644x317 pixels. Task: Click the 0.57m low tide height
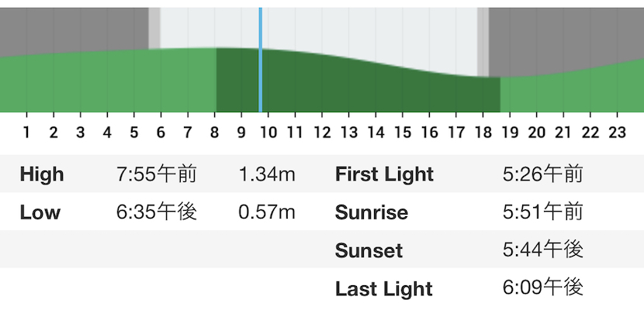pos(267,212)
